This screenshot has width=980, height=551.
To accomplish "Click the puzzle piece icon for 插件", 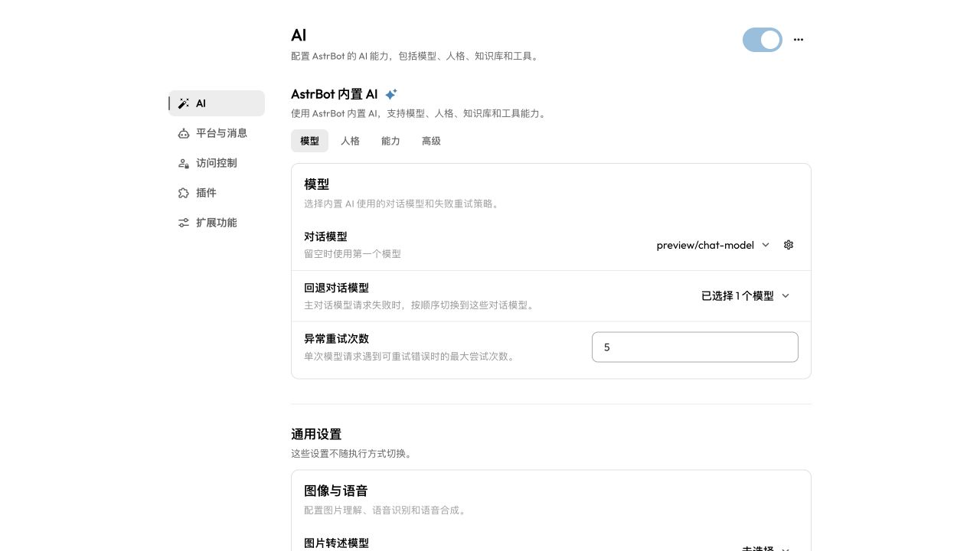I will (x=184, y=193).
